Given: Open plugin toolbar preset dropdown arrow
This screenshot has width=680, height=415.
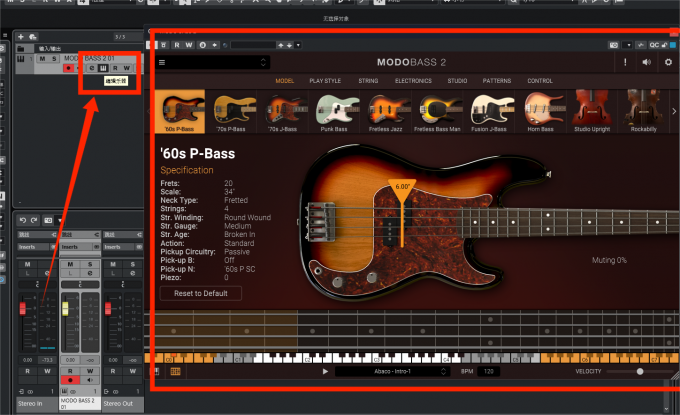Looking at the screenshot, I should [298, 45].
